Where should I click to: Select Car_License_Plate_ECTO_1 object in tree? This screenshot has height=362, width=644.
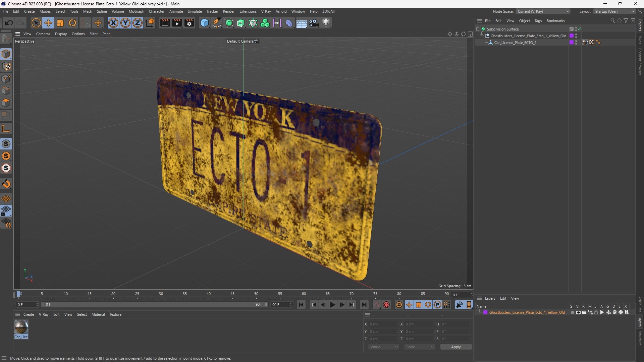pos(515,43)
